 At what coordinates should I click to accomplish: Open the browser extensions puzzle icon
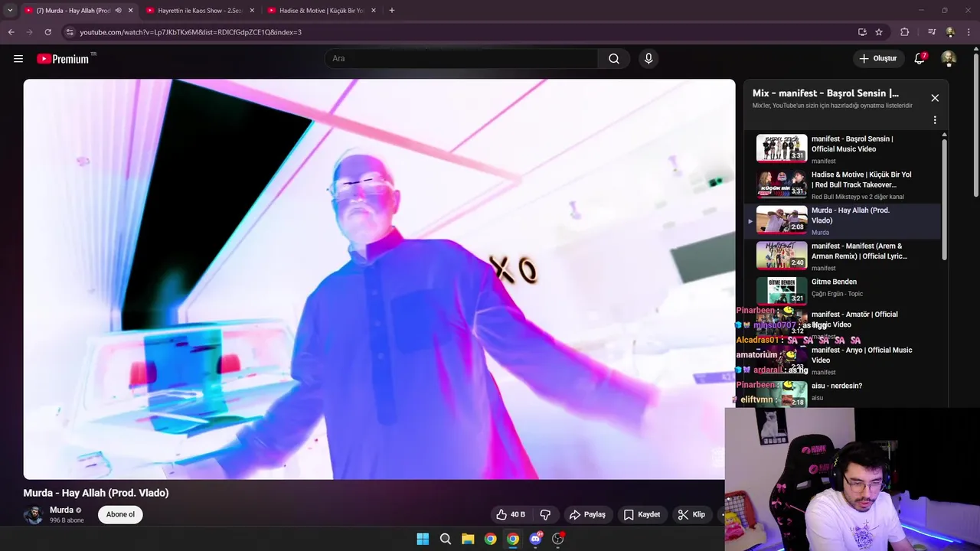905,32
